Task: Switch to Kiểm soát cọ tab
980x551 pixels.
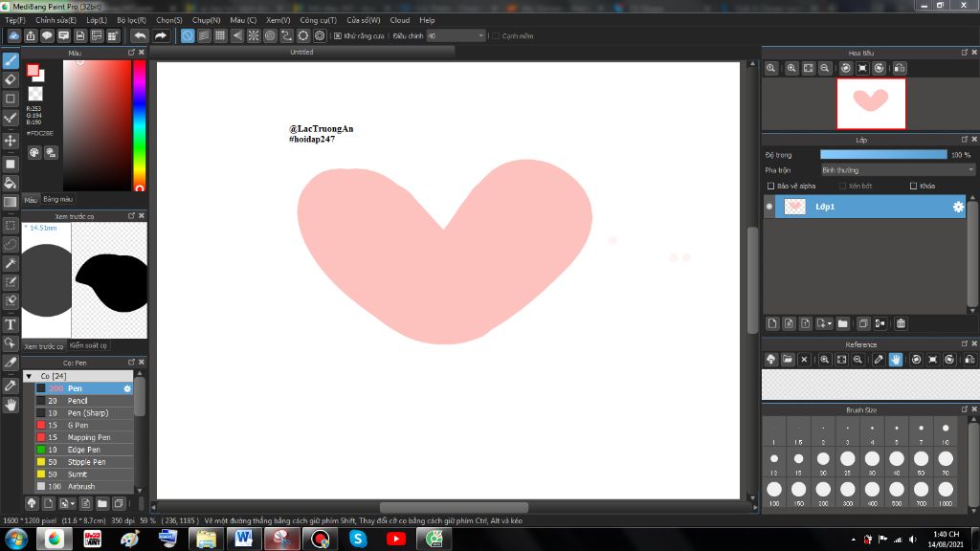Action: pos(88,345)
